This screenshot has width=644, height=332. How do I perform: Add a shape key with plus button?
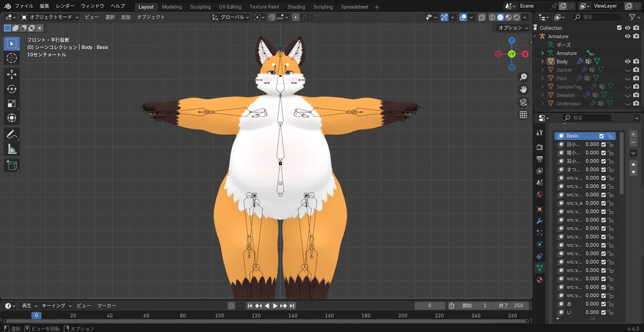coord(633,134)
